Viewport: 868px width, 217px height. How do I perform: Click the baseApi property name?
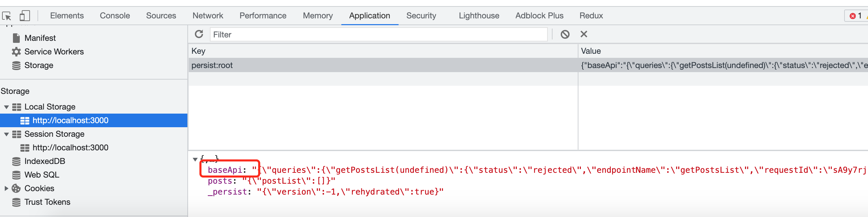tap(225, 170)
